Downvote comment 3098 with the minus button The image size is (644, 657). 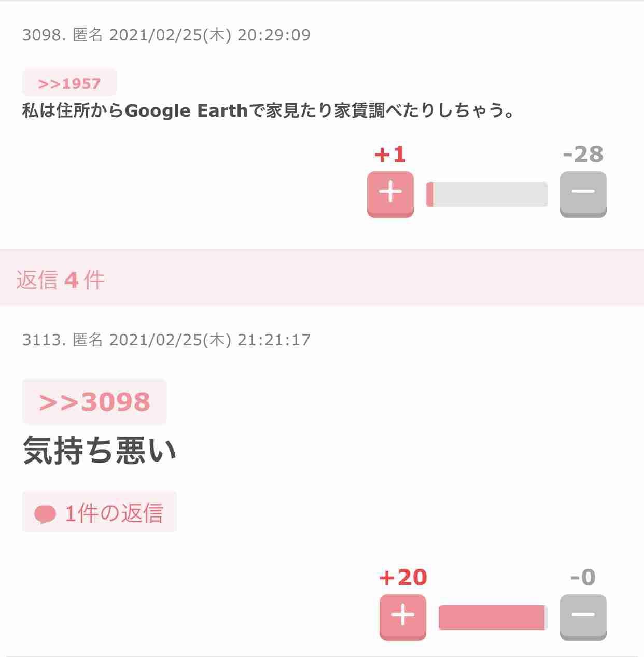(583, 194)
